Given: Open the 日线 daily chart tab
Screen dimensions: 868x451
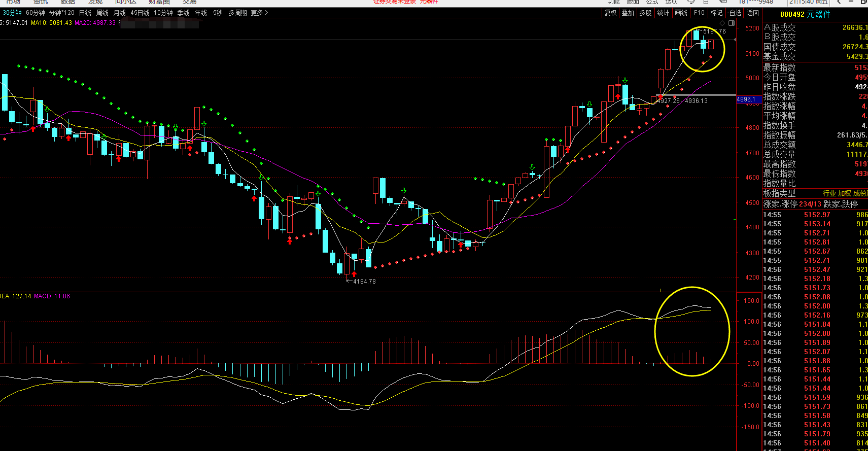Looking at the screenshot, I should pos(85,13).
